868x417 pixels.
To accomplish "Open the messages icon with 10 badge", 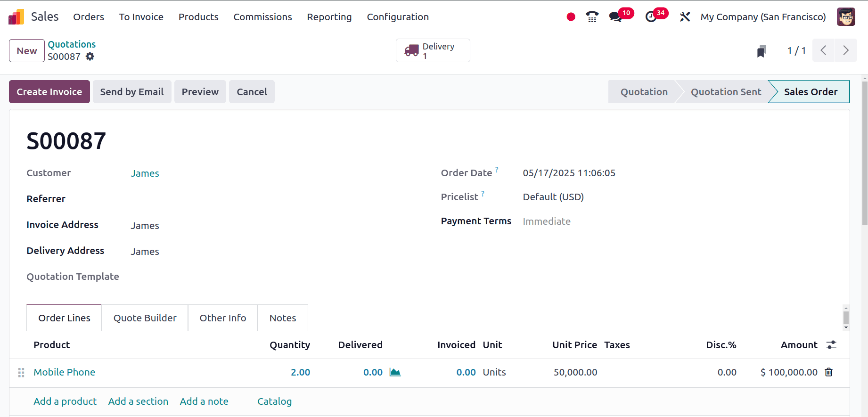I will (x=615, y=17).
